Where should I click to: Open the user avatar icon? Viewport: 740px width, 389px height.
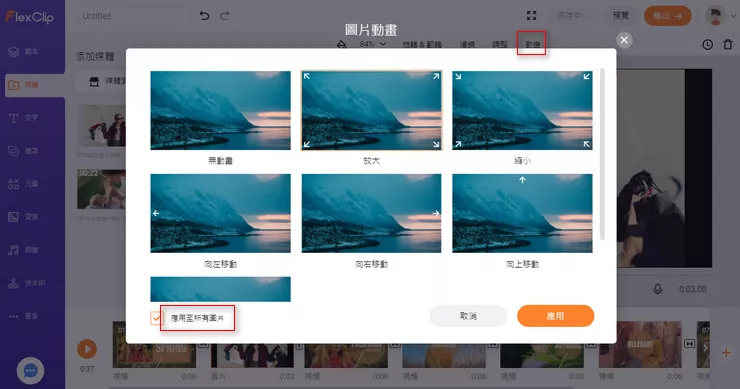[715, 16]
